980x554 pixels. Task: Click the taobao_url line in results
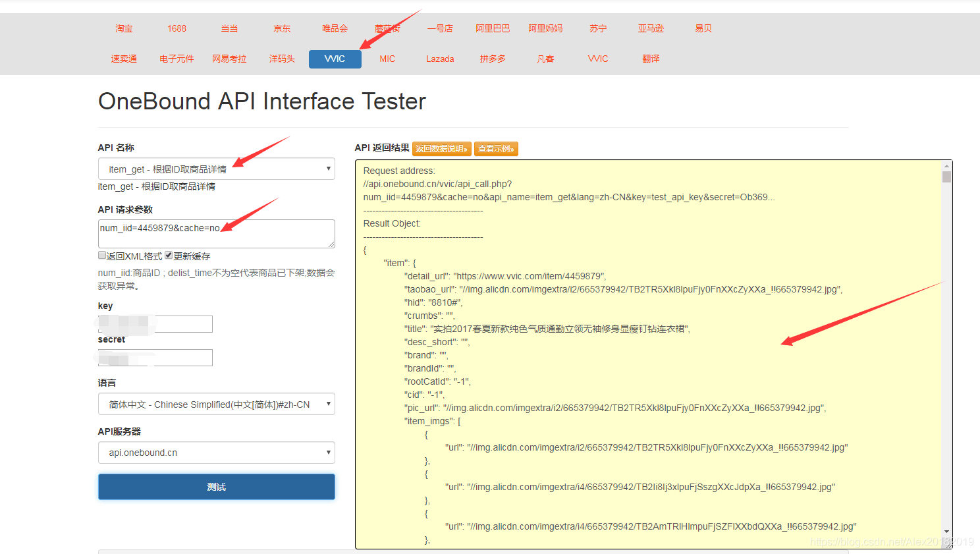pos(624,289)
